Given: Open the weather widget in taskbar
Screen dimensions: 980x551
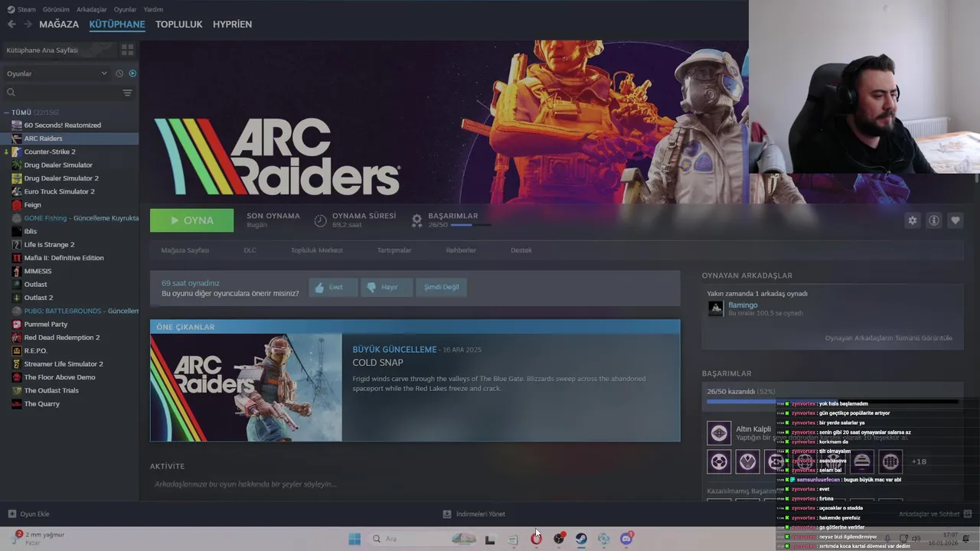Looking at the screenshot, I should pyautogui.click(x=38, y=538).
